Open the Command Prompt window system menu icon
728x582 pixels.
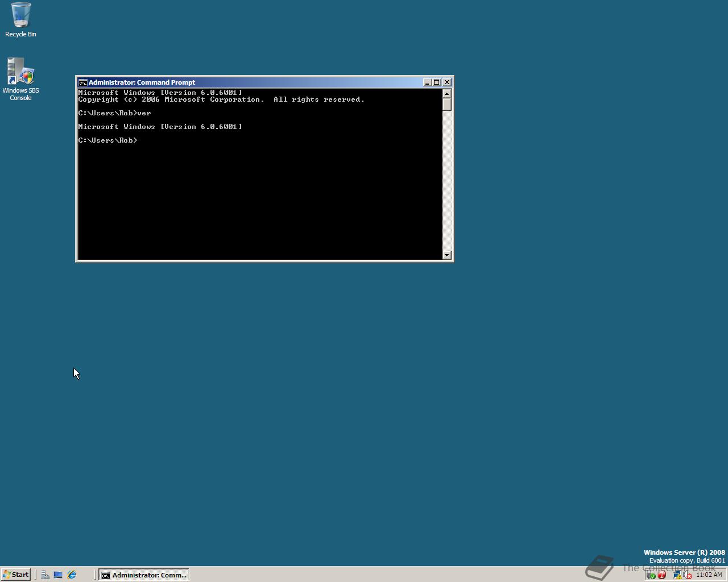[x=82, y=82]
